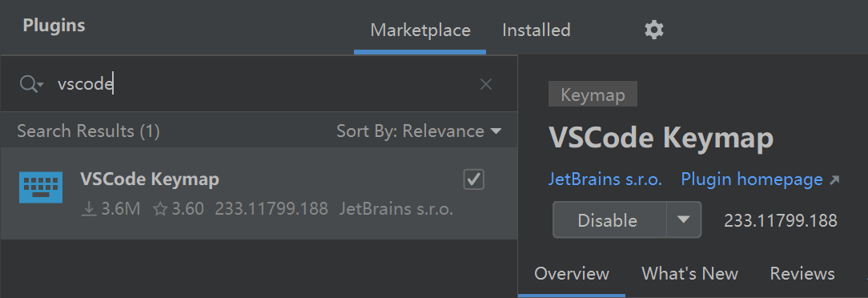Click the VSCode Keymap keyboard icon
The image size is (868, 298).
coord(40,187)
